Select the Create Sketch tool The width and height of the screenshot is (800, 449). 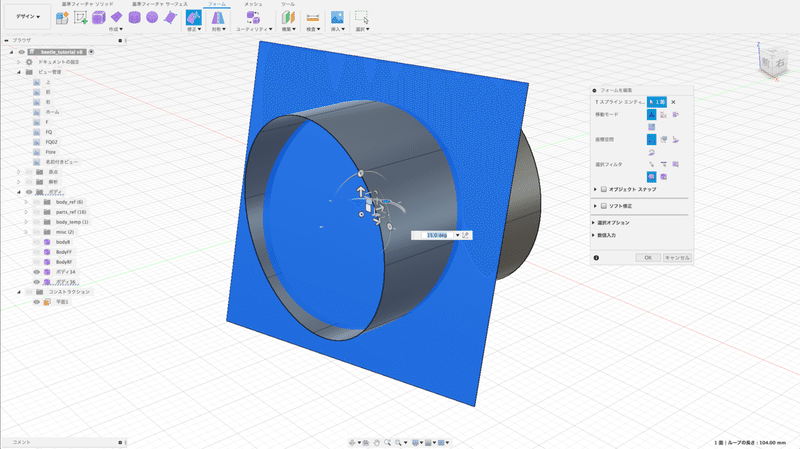pos(81,17)
